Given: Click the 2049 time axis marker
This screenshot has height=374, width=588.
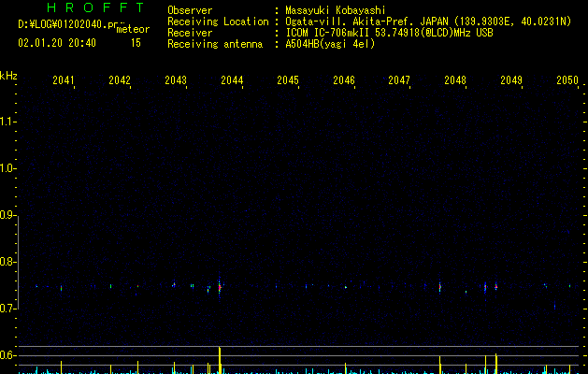Looking at the screenshot, I should click(x=511, y=80).
